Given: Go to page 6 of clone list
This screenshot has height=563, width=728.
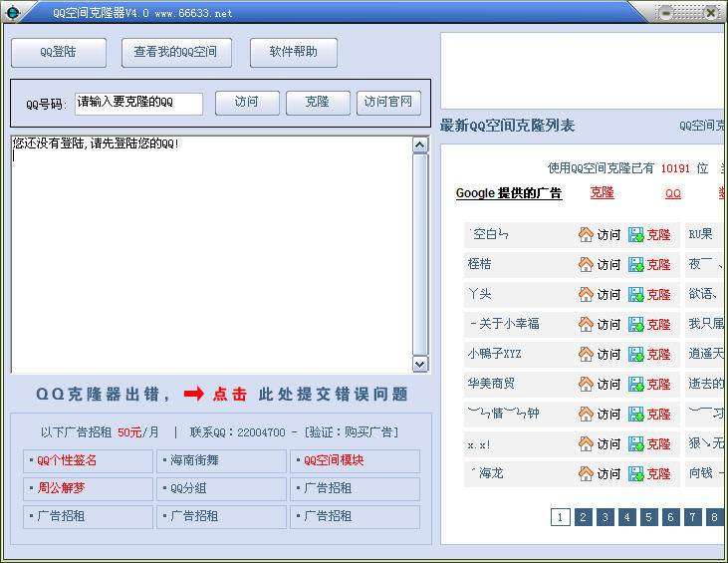Looking at the screenshot, I should point(670,517).
